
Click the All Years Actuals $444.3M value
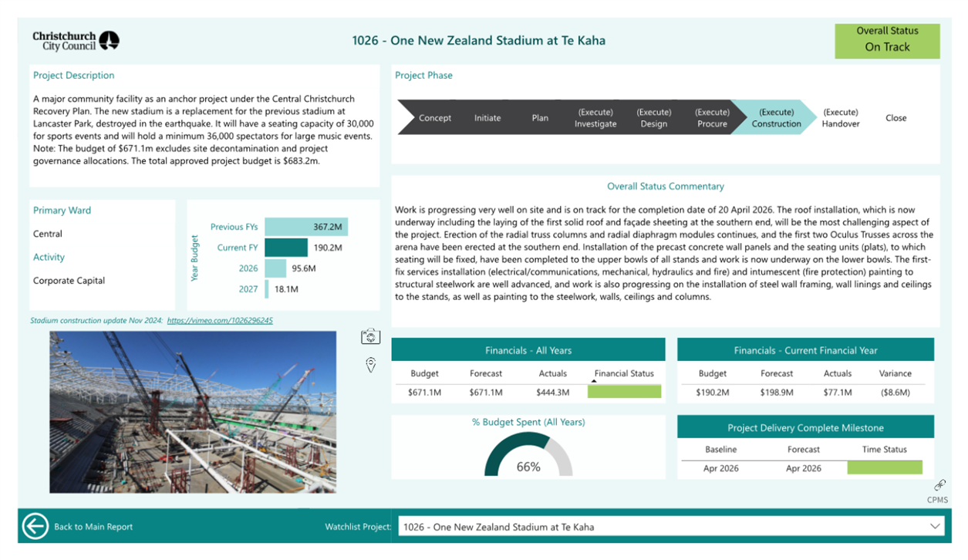552,393
